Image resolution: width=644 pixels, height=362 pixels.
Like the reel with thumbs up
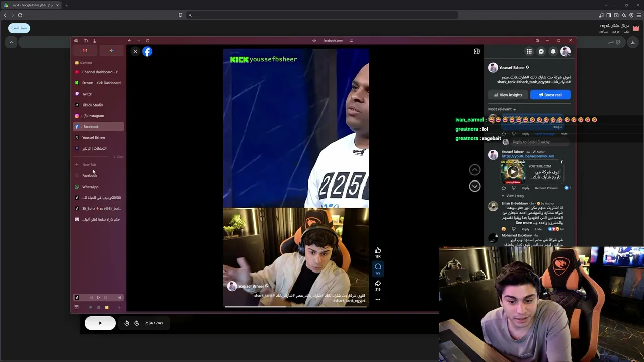pos(378,250)
